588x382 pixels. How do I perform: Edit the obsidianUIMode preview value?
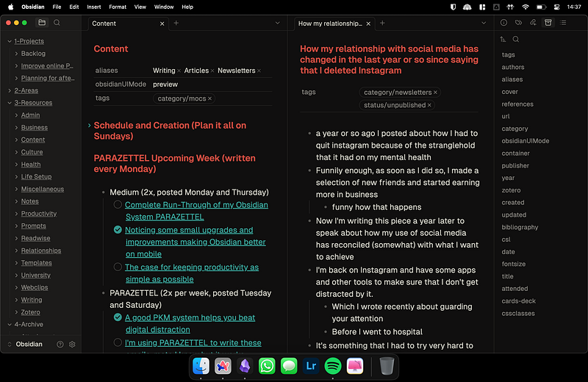[x=165, y=84]
